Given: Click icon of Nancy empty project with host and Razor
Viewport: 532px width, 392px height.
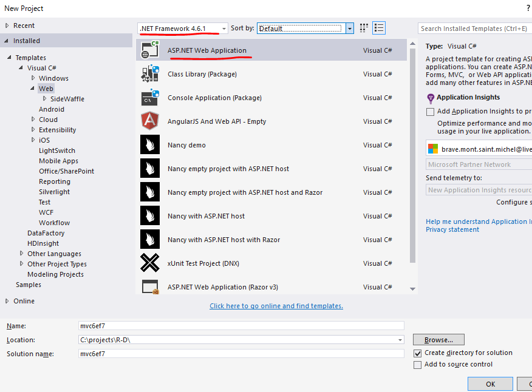Looking at the screenshot, I should coord(150,192).
